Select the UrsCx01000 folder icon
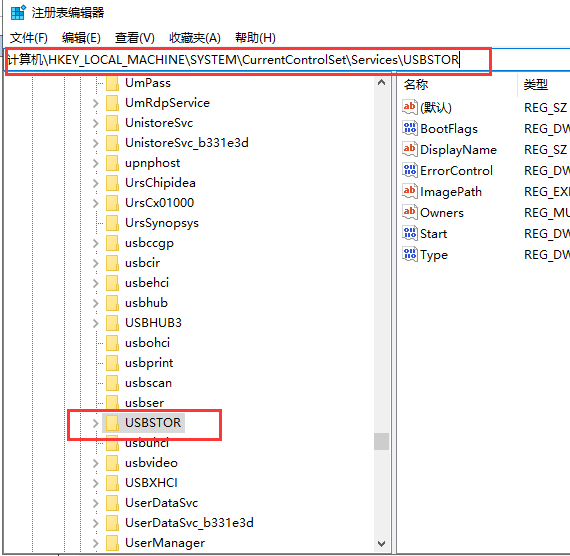Viewport: 570px width, 556px height. (112, 203)
